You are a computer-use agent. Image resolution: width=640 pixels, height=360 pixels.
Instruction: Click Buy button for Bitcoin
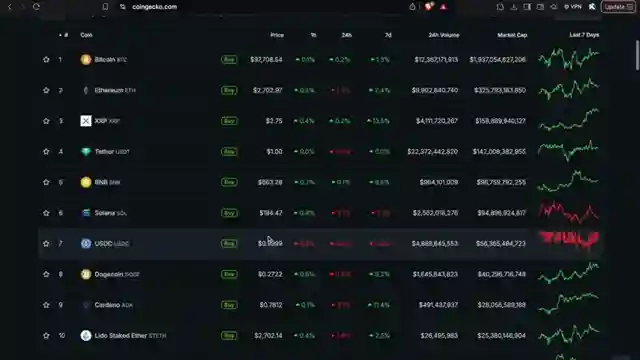(229, 60)
